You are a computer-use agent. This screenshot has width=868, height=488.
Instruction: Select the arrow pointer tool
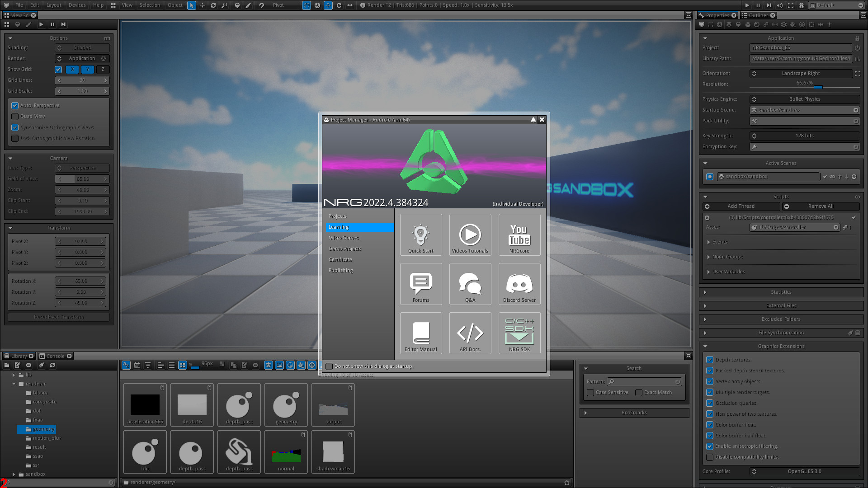point(192,5)
